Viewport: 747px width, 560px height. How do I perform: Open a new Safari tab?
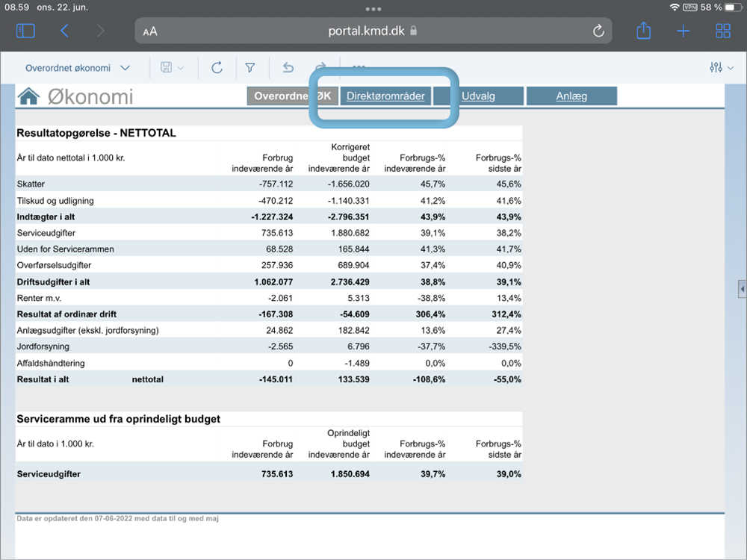pos(683,31)
